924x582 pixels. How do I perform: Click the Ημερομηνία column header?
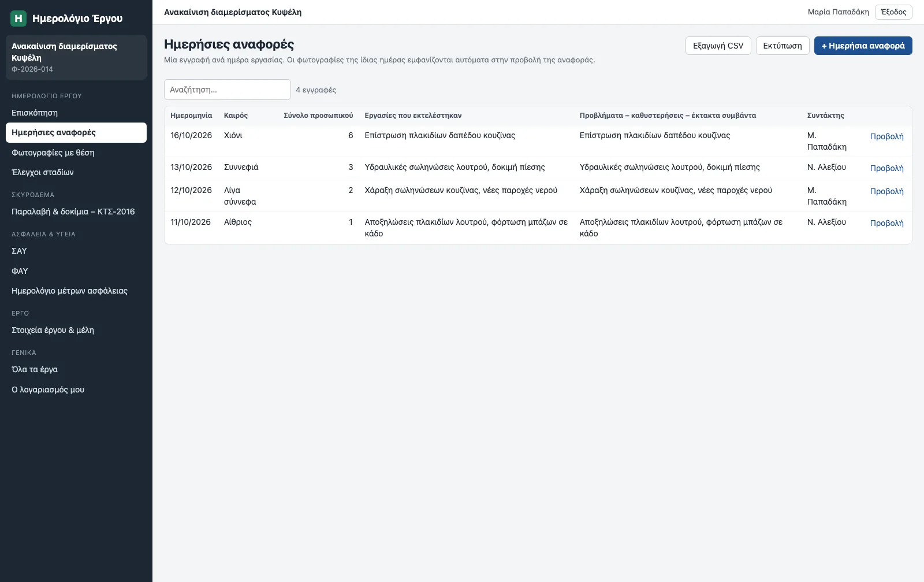(x=191, y=116)
